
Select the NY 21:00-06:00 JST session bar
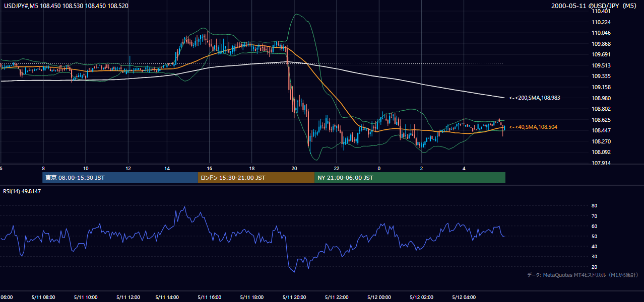(410, 178)
